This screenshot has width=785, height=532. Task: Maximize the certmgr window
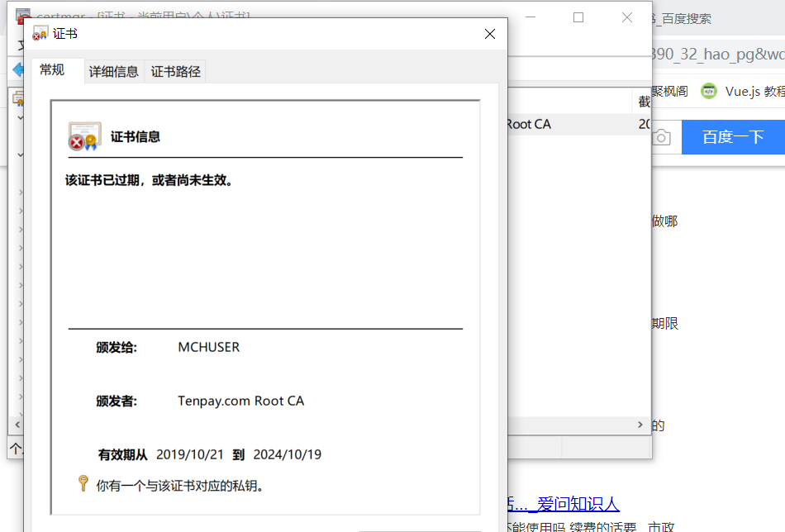tap(578, 17)
